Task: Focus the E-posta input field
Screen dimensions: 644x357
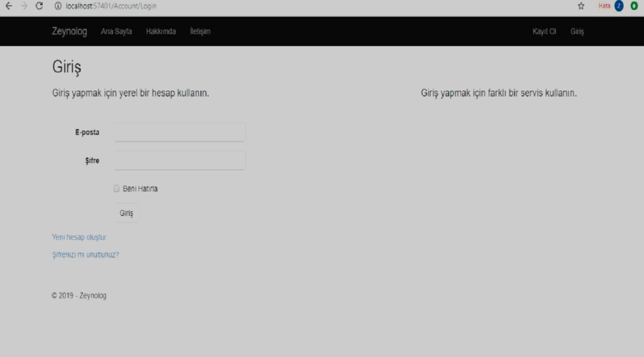Action: (180, 132)
